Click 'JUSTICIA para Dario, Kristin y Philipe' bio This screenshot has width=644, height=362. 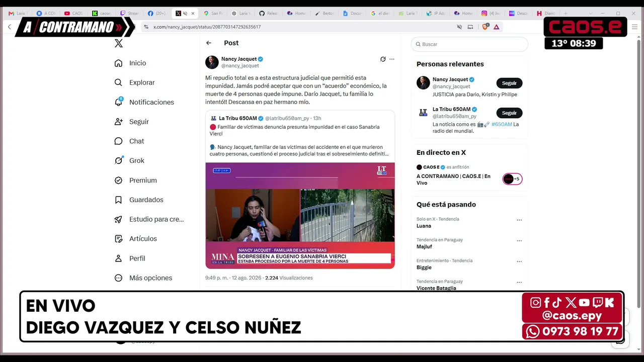tap(475, 95)
